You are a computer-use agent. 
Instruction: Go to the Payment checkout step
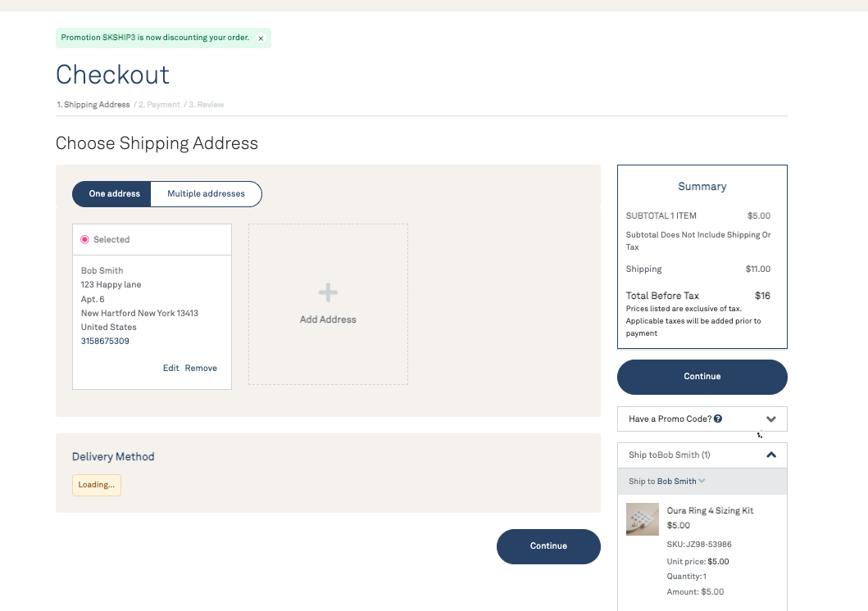click(159, 105)
